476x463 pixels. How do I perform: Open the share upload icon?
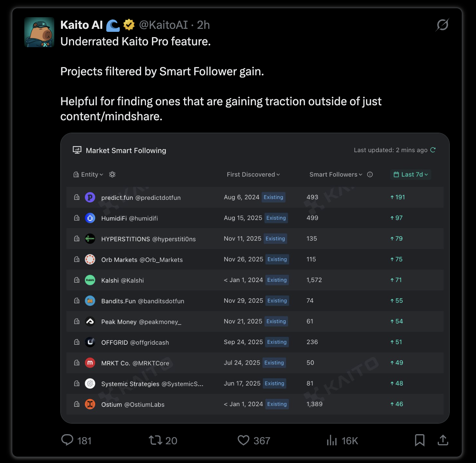pos(443,440)
